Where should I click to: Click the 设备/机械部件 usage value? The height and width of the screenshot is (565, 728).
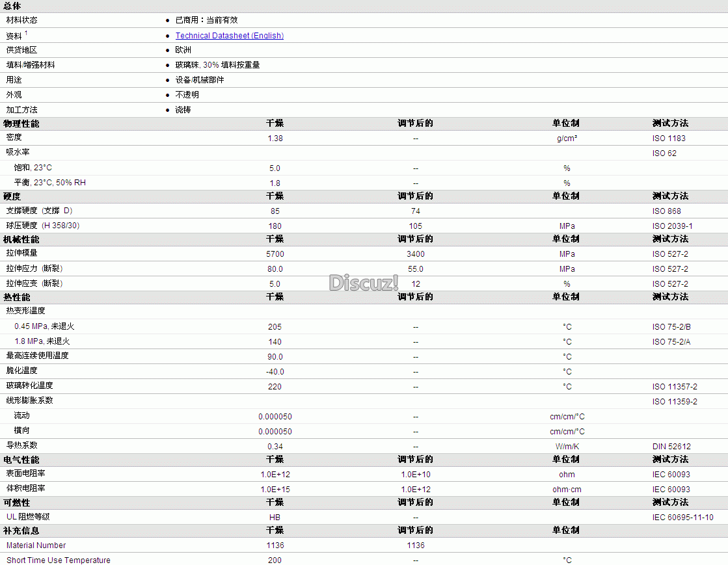(x=200, y=80)
